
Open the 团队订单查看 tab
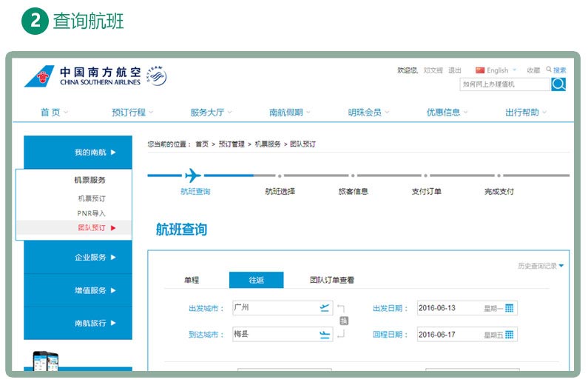point(331,280)
